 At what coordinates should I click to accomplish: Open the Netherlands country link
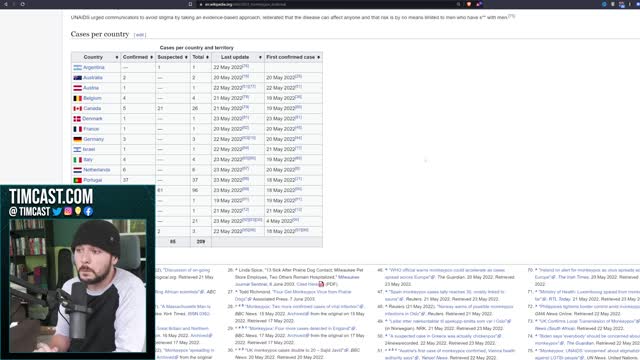(97, 170)
